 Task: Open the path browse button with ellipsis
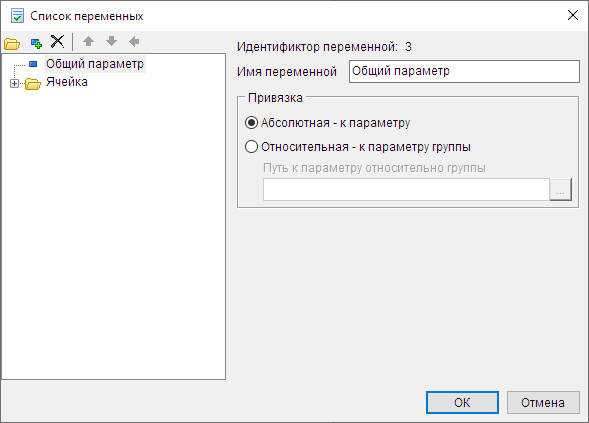(560, 190)
